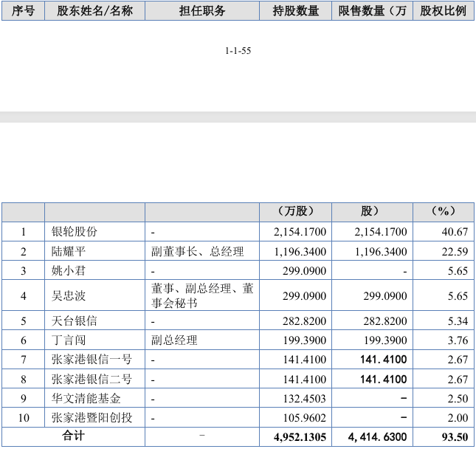
Task: Select shareholder name 张家港暨阳创投
Action: tap(92, 418)
